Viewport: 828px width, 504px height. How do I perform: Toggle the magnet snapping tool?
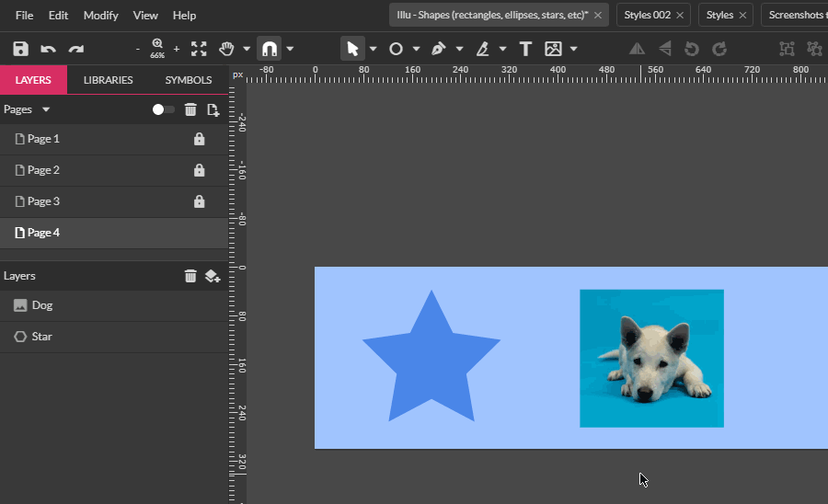coord(270,49)
